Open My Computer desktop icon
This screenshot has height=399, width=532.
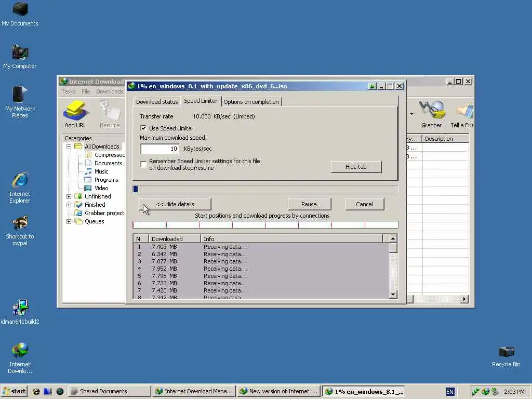pos(20,57)
